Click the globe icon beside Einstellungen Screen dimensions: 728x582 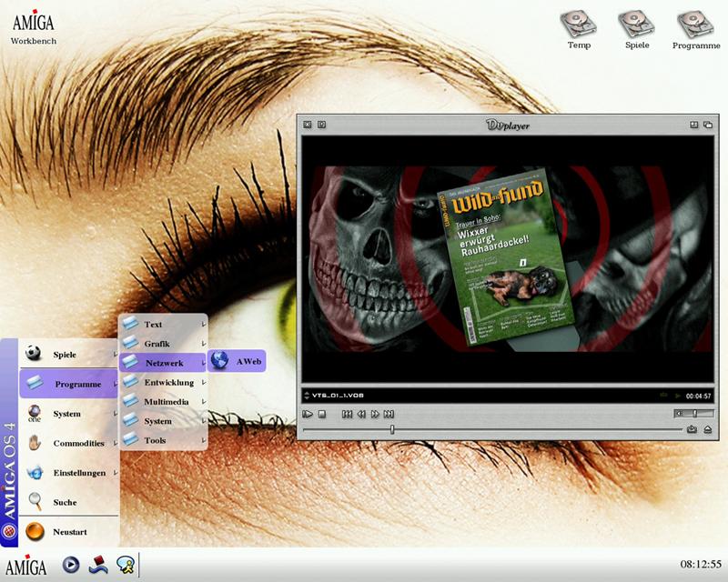click(35, 473)
